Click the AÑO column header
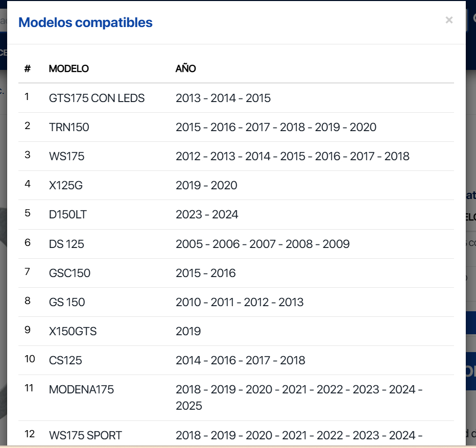 click(186, 69)
